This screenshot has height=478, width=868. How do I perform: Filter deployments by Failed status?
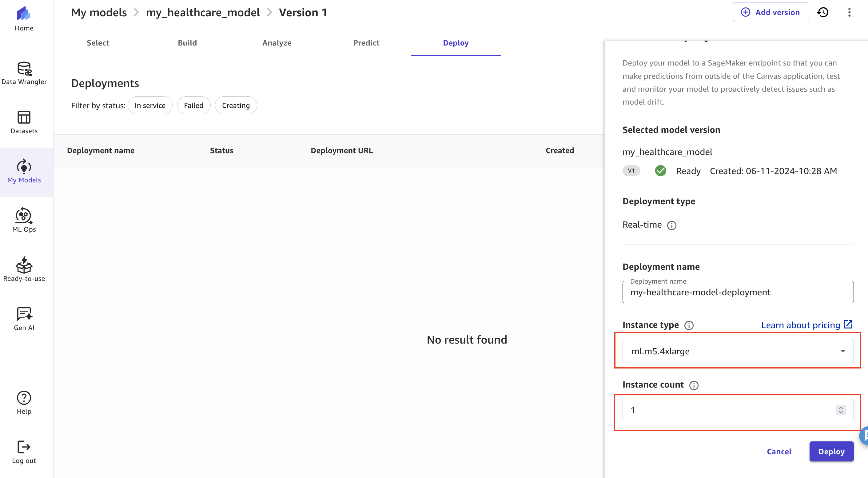click(x=194, y=105)
